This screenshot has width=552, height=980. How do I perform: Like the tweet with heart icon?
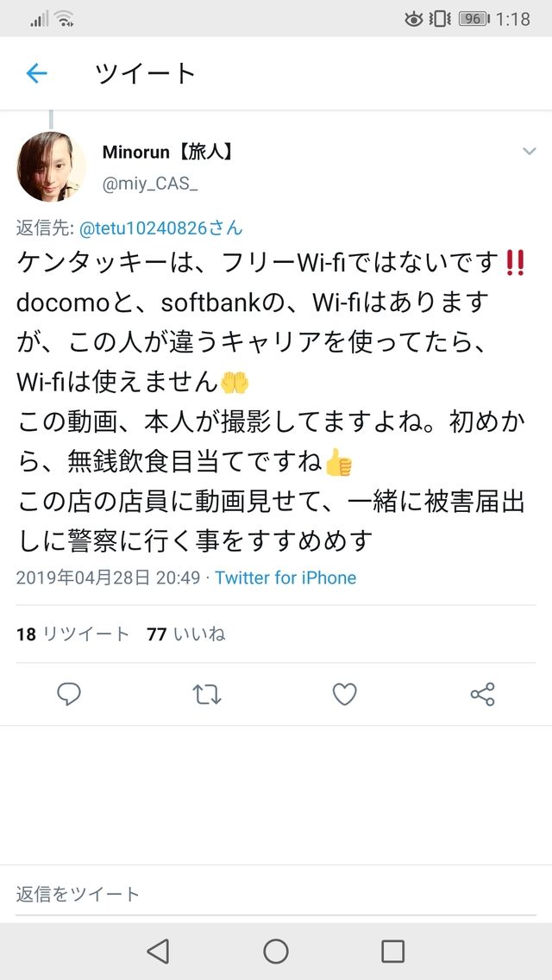tap(344, 695)
